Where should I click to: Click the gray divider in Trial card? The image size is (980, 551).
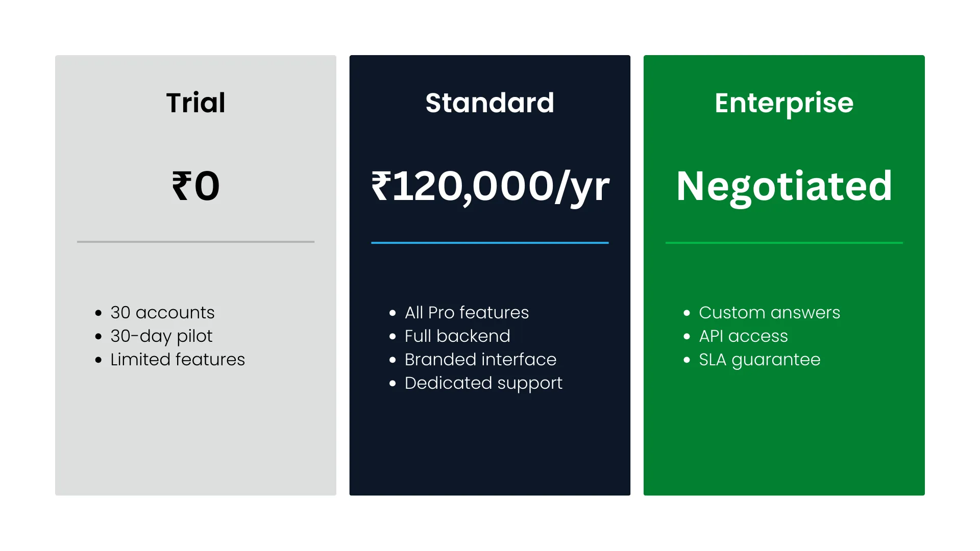click(x=195, y=242)
